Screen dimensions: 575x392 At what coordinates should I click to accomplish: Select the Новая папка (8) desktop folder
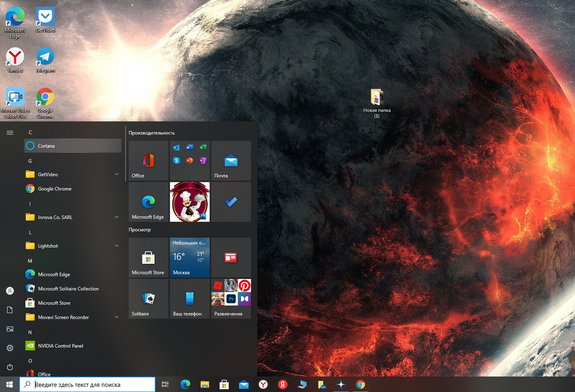coord(377,103)
